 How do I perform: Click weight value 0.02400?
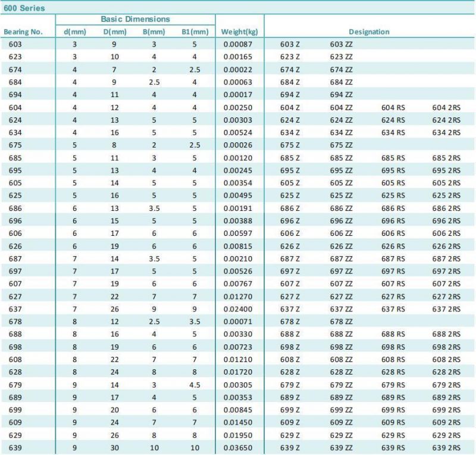[x=238, y=309]
